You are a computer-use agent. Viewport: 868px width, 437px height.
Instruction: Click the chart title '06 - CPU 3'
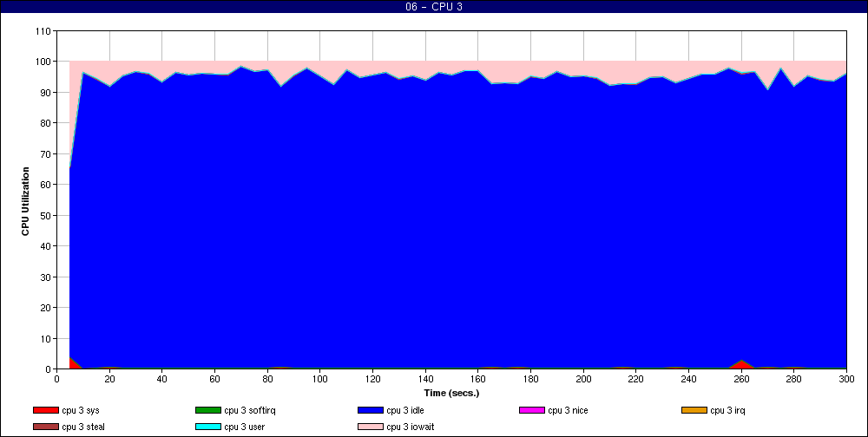click(433, 7)
